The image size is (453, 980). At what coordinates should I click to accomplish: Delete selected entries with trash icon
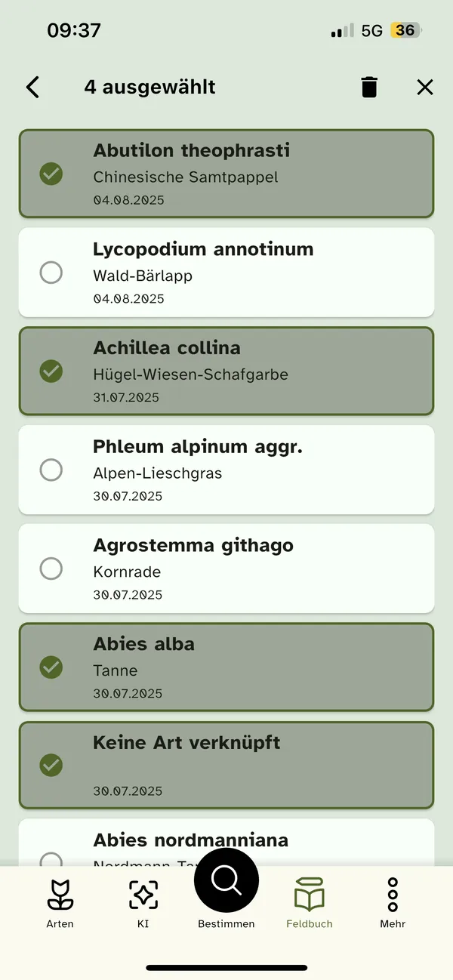point(368,88)
